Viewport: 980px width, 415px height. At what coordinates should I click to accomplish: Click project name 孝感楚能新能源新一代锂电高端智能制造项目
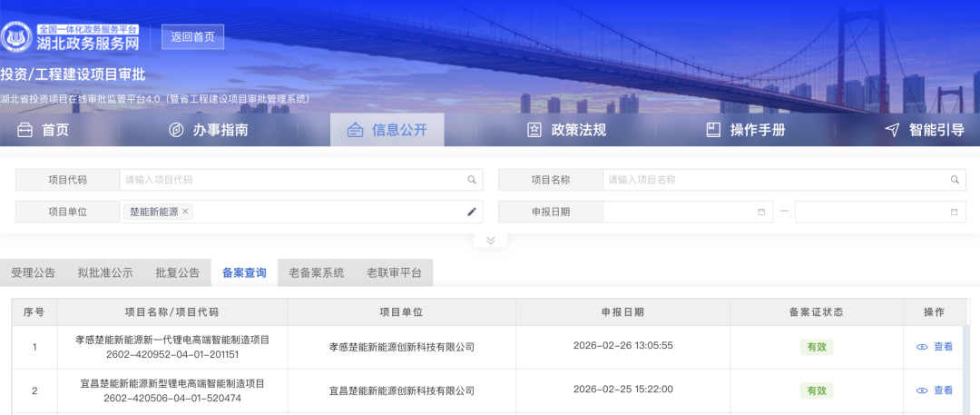click(x=172, y=340)
